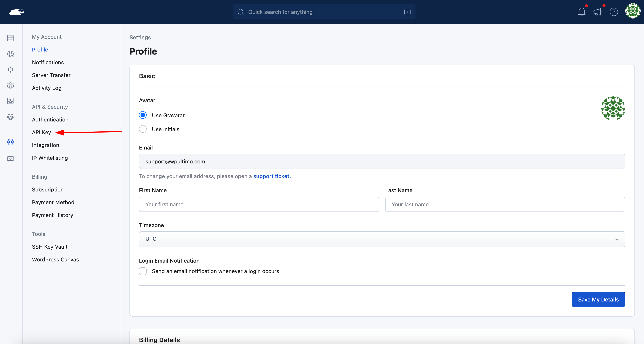Select the Use Initials option

click(x=143, y=129)
